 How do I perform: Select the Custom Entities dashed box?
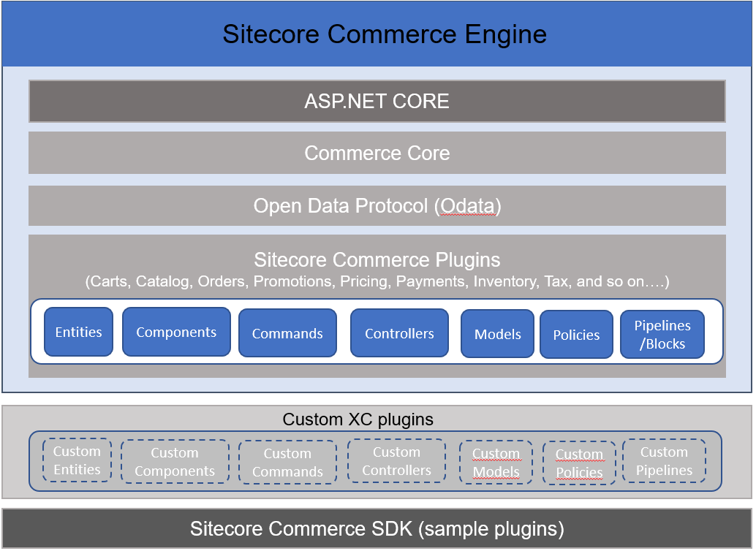tap(78, 460)
